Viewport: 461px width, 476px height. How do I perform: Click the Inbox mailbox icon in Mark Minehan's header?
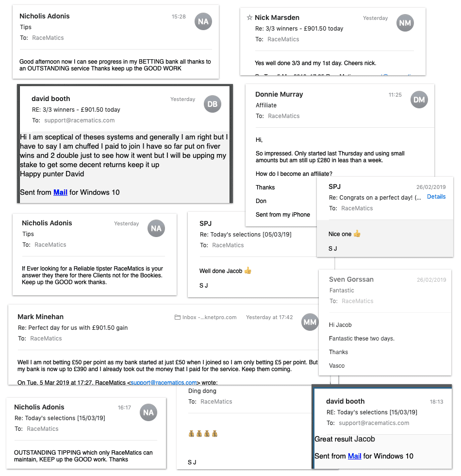click(179, 317)
